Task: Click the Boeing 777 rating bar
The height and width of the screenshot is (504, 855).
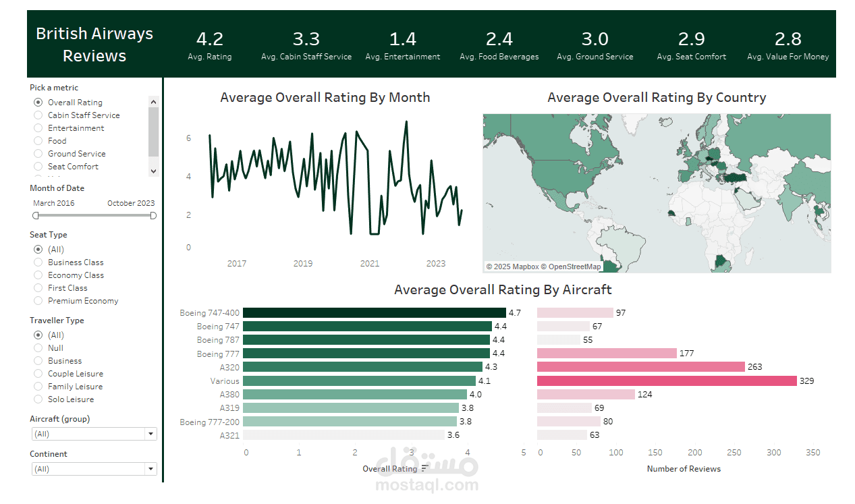Action: tap(366, 354)
